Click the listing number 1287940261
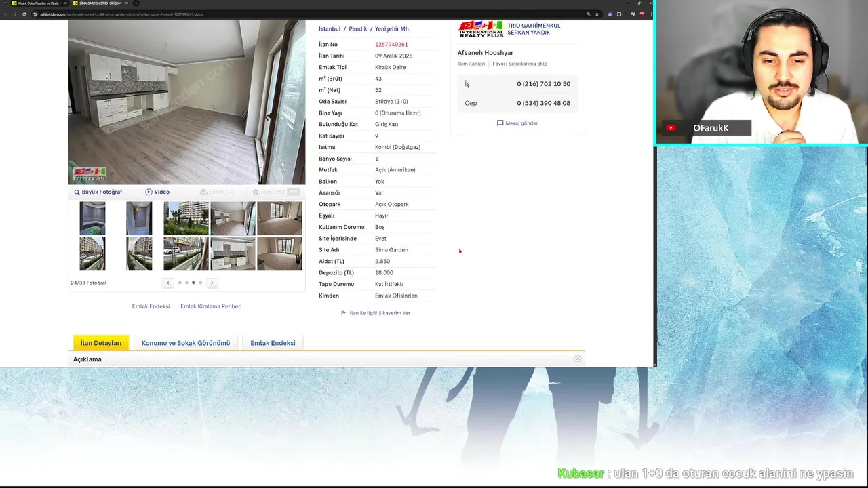The width and height of the screenshot is (868, 488). (391, 45)
